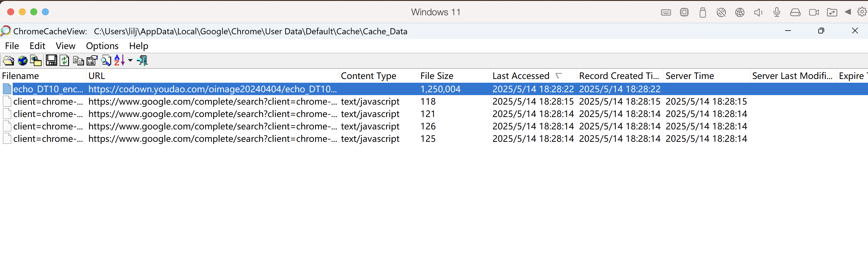868x264 pixels.
Task: Open the View menu
Action: [66, 46]
